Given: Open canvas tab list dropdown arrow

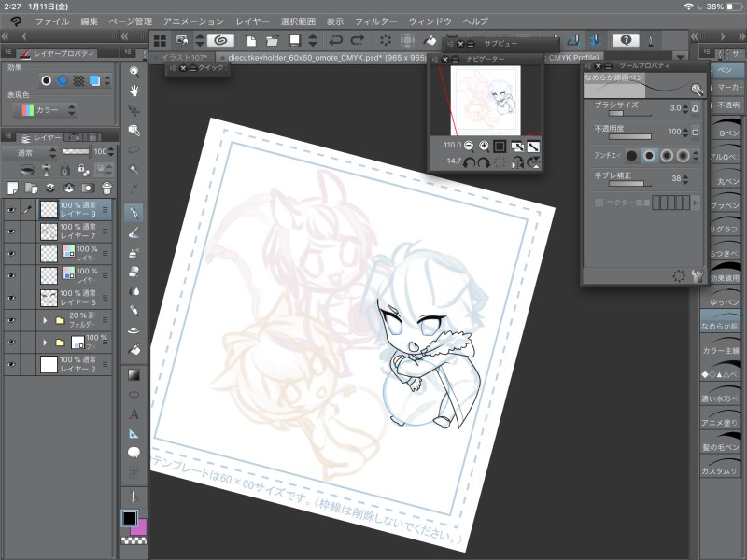Looking at the screenshot, I should [681, 57].
